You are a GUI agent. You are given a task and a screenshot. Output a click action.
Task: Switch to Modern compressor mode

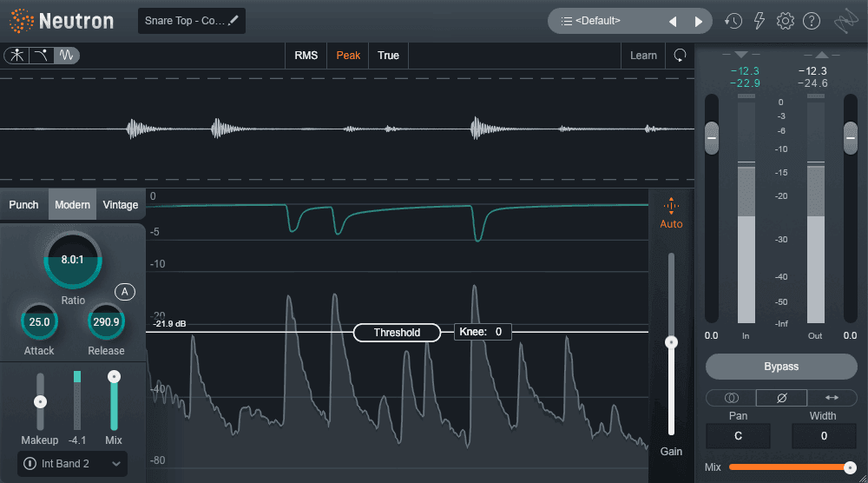pyautogui.click(x=73, y=204)
